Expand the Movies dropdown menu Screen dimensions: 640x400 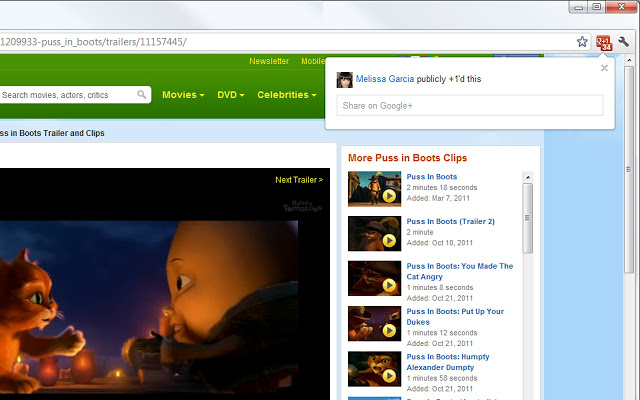click(x=183, y=95)
